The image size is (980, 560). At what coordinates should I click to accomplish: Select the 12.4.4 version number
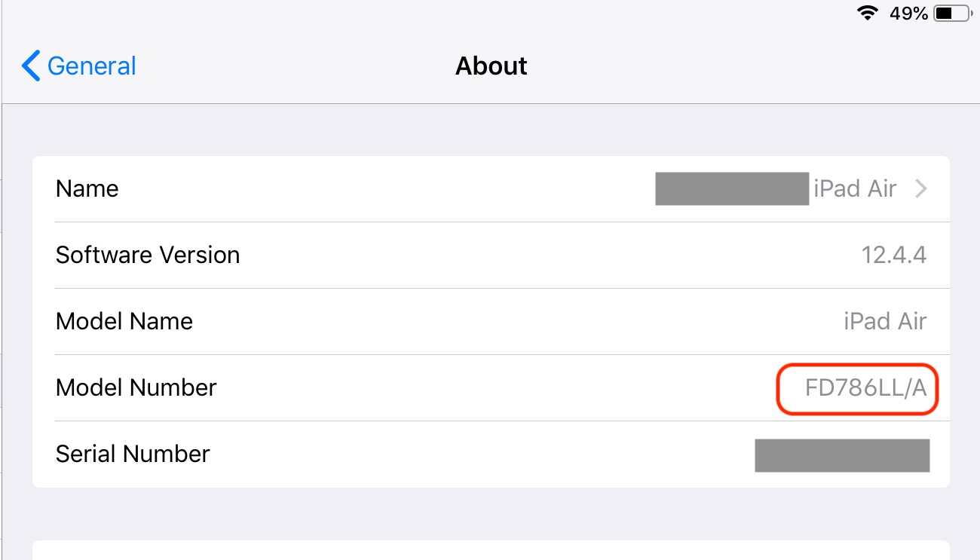893,256
